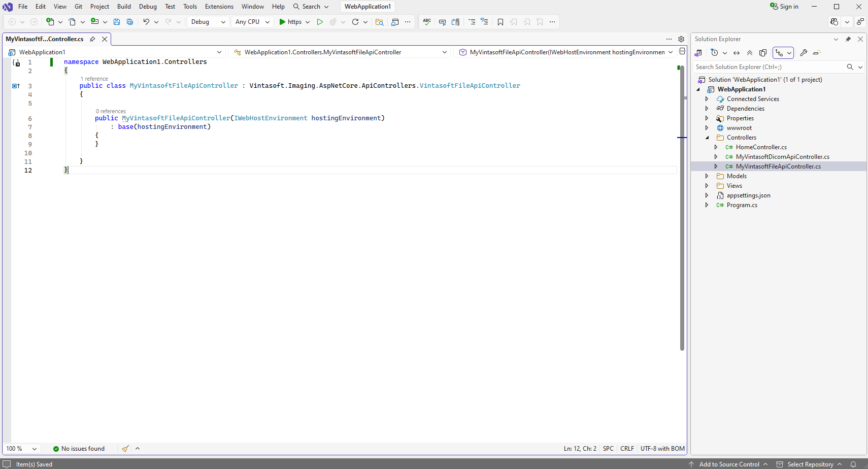Toggle Solution Explorer auto-hide pin

(x=848, y=39)
